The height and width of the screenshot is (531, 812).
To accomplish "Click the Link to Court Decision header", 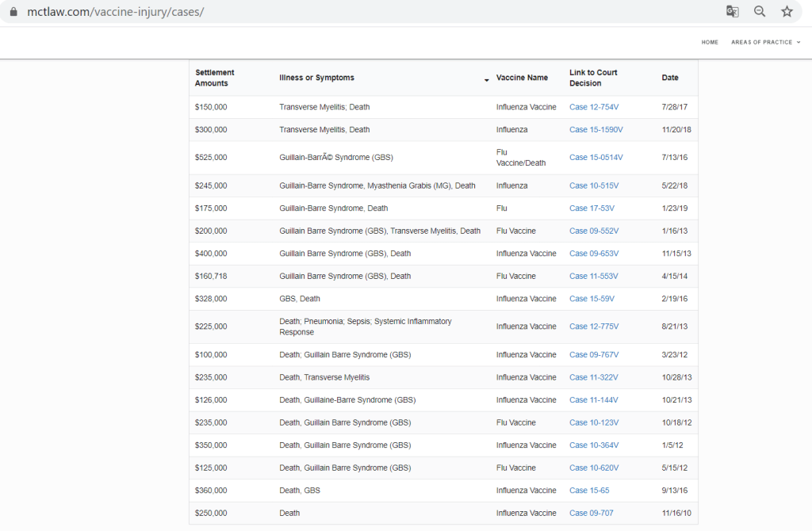I will coord(593,78).
